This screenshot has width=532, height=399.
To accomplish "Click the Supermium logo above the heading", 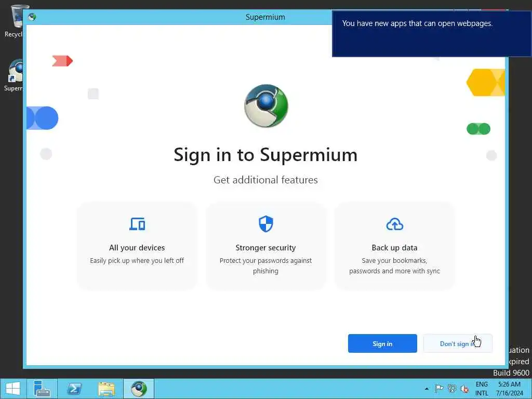I will pos(266,106).
